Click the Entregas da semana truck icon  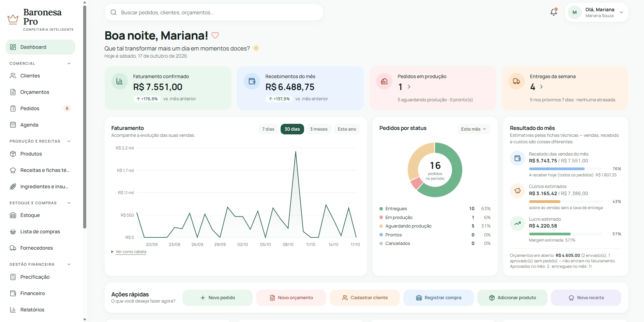pos(516,81)
